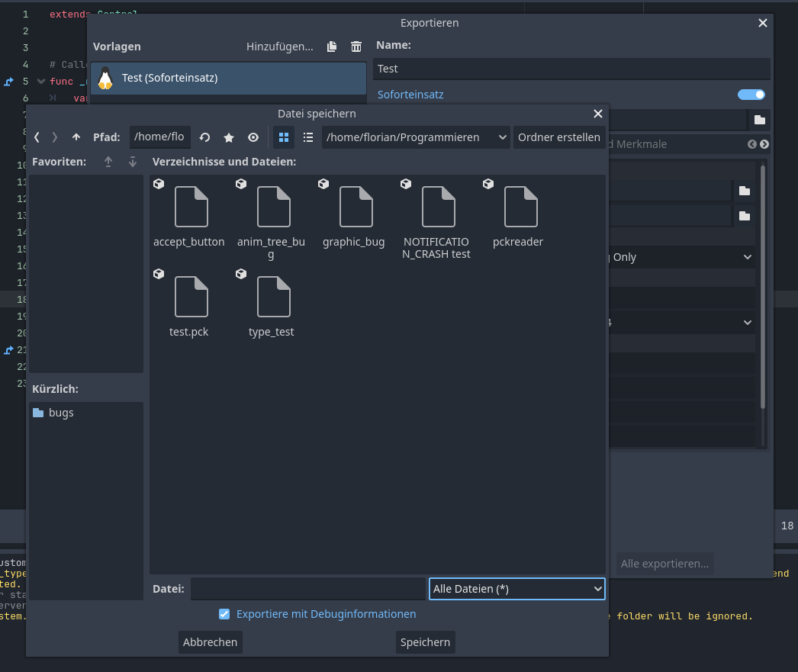Uncheck Exportiere mit Debuginformationen
This screenshot has width=798, height=672.
(224, 614)
